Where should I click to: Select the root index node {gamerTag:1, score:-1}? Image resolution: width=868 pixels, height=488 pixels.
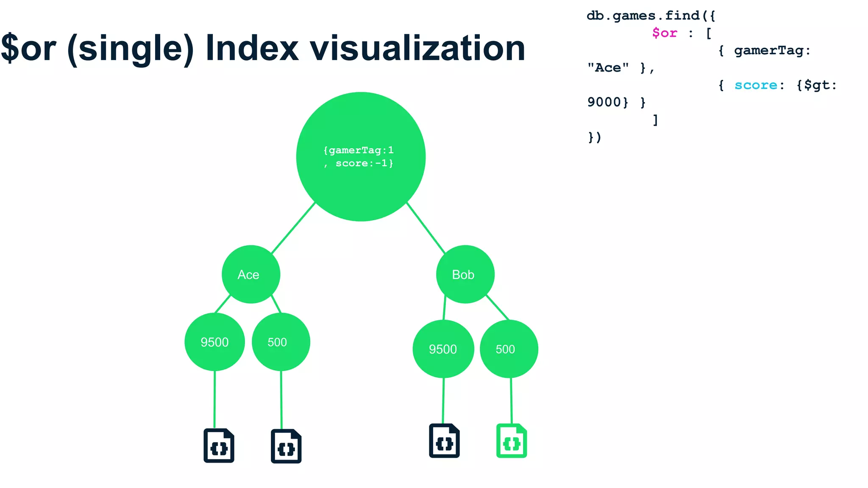point(361,157)
